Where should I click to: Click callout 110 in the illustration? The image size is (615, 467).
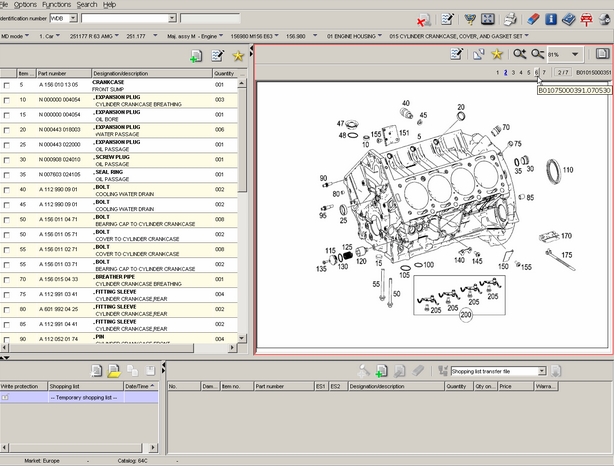tap(568, 170)
